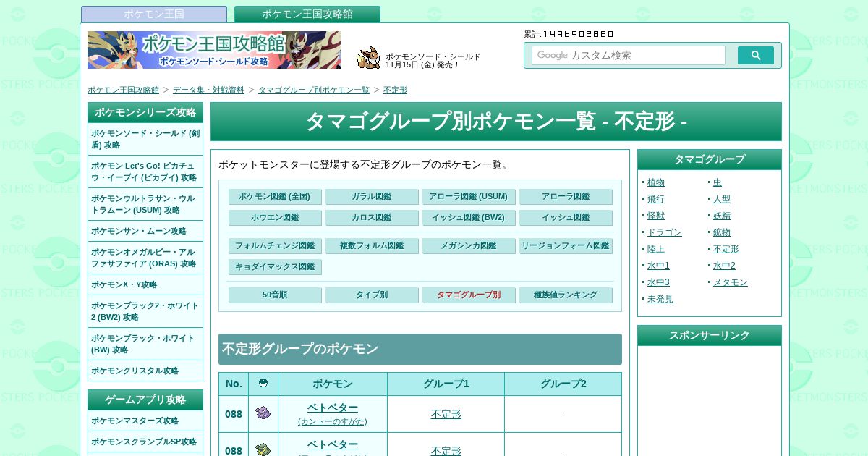Image resolution: width=868 pixels, height=456 pixels.
Task: Open ポケモンX・Y攻略 sidebar item
Action: (x=145, y=284)
